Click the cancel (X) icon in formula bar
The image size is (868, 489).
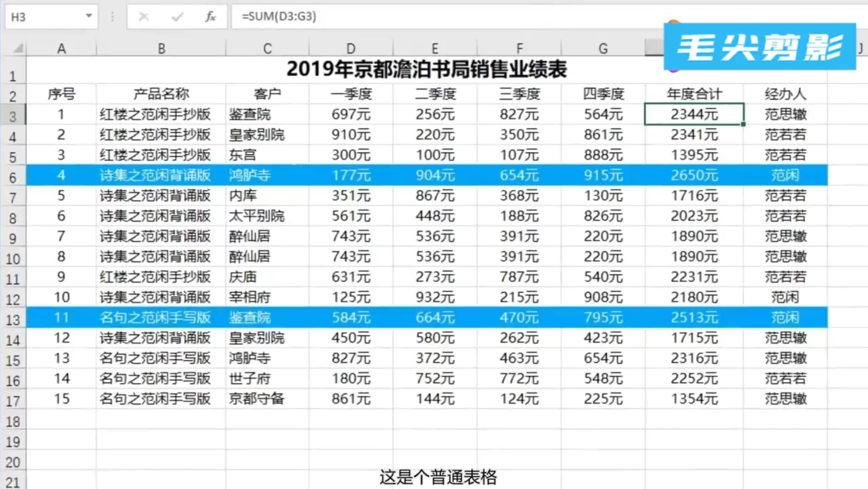click(x=144, y=17)
